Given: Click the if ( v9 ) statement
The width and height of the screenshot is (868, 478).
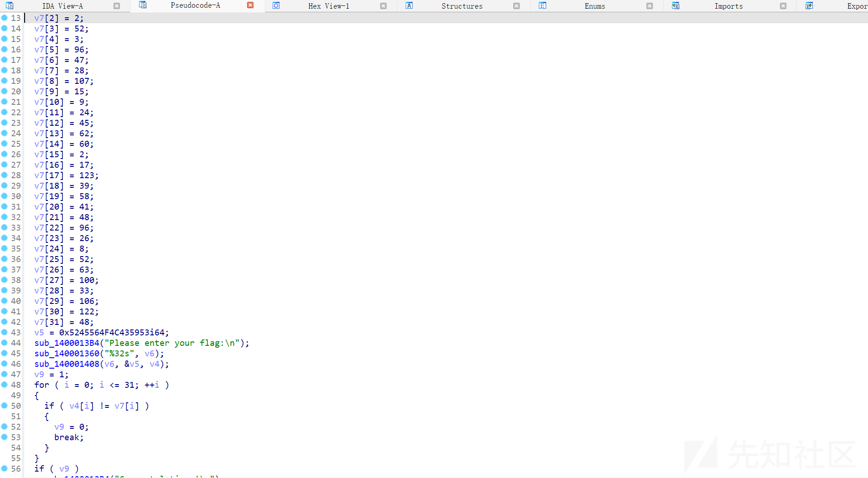Looking at the screenshot, I should pyautogui.click(x=57, y=469).
